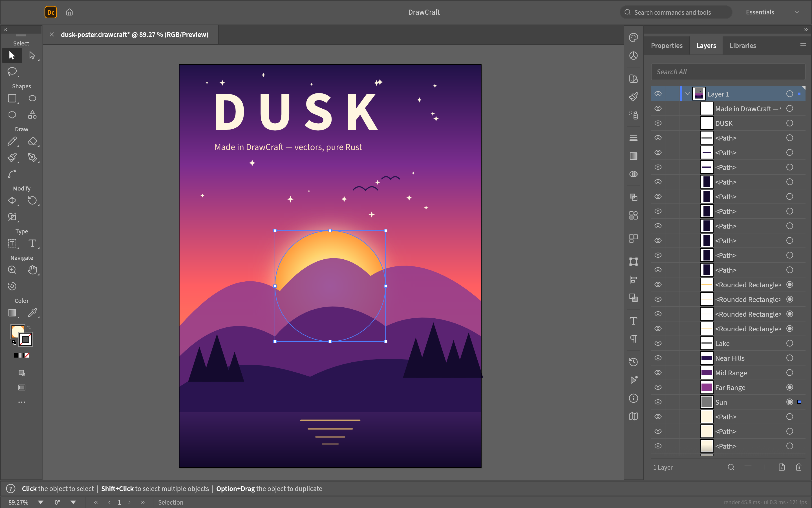
Task: Delete selection with Layers trash icon
Action: coord(798,467)
